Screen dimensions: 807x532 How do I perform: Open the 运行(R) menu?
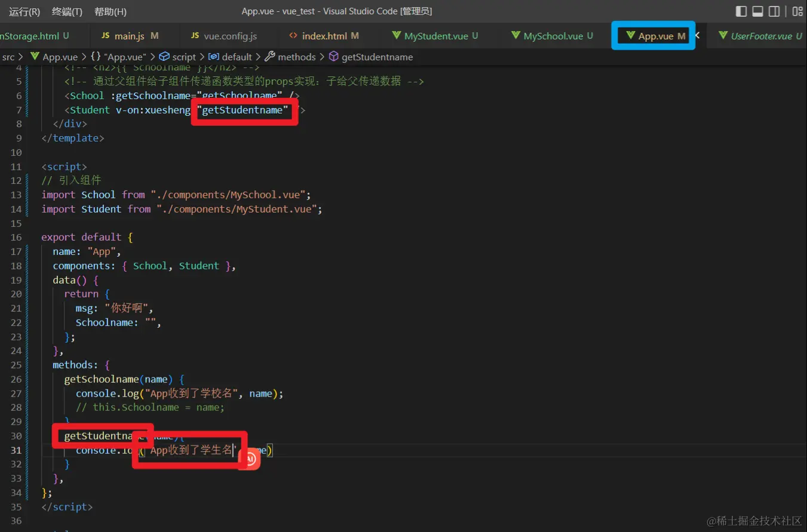[24, 12]
